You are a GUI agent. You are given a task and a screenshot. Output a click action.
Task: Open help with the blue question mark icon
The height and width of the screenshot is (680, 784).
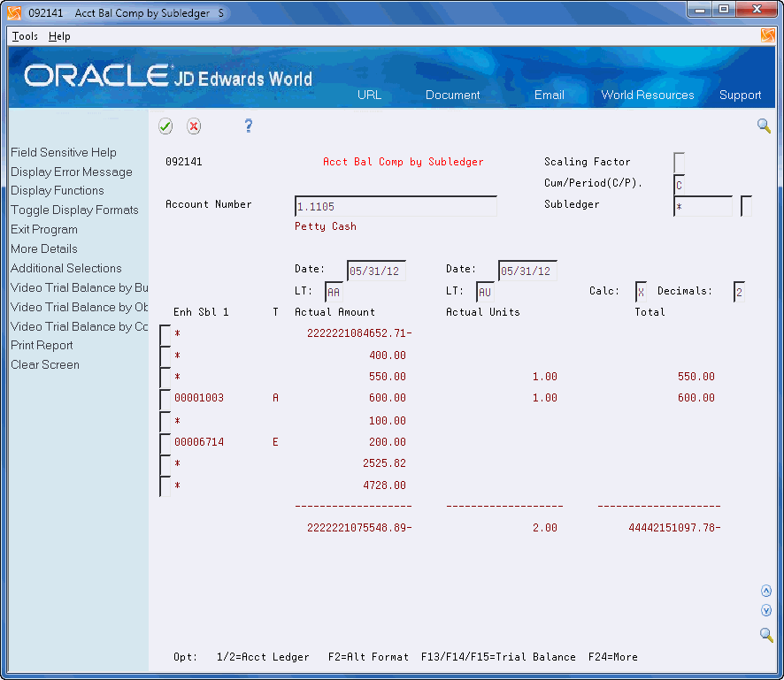click(248, 126)
